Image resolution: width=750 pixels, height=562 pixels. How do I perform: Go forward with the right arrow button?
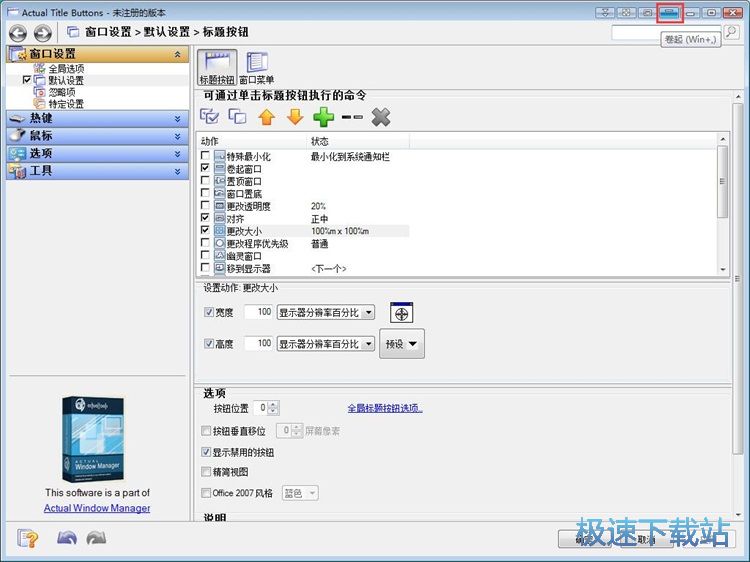pyautogui.click(x=43, y=33)
